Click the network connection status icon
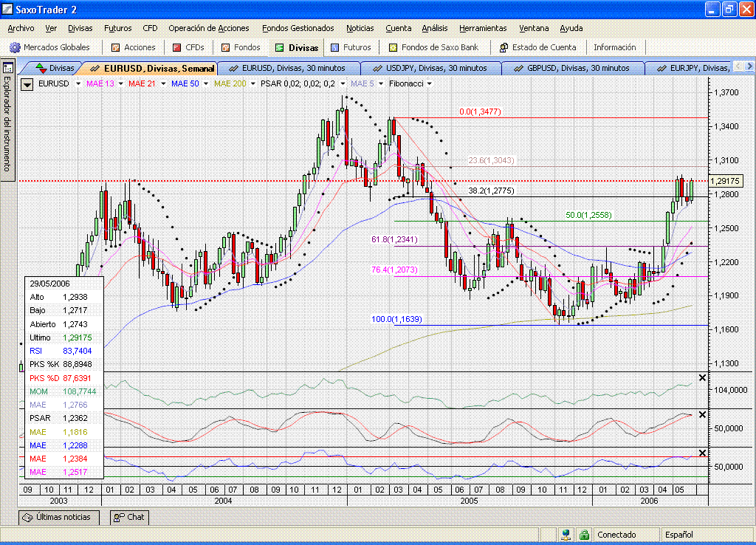Image resolution: width=756 pixels, height=545 pixels. (x=566, y=535)
